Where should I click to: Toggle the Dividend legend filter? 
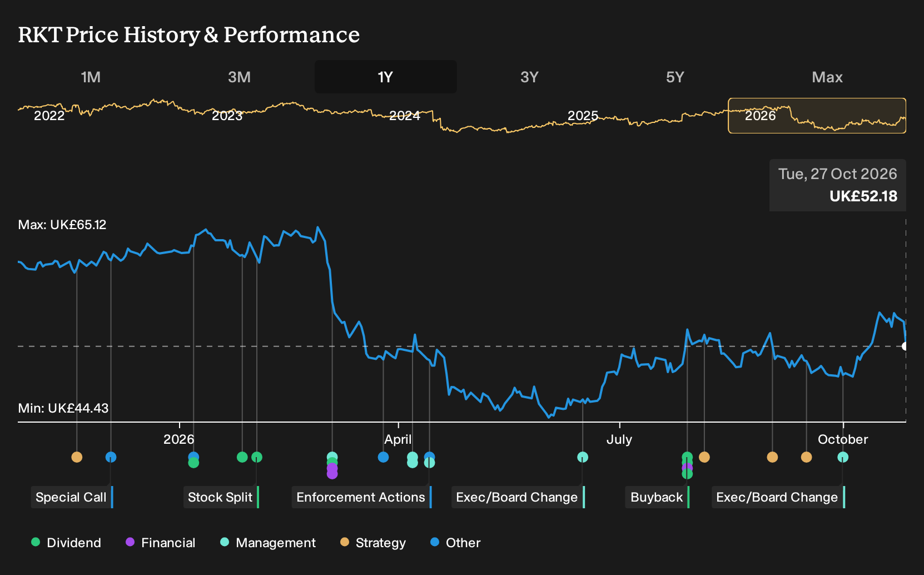point(66,543)
